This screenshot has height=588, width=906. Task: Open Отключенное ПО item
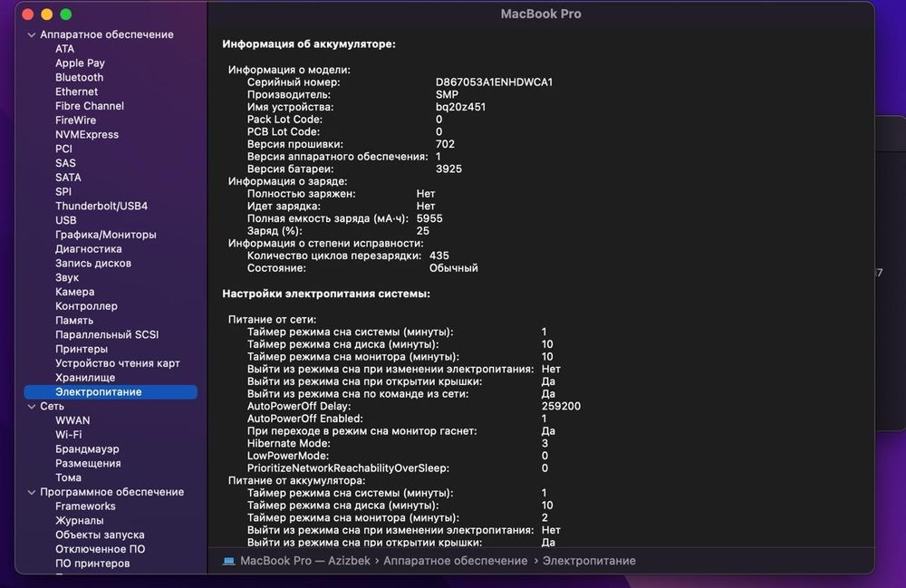100,549
